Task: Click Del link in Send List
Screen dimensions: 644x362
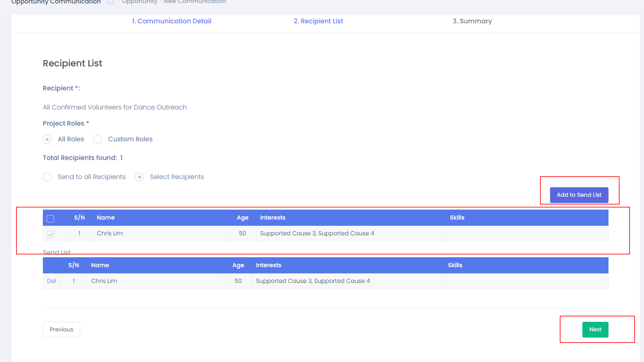Action: 51,281
